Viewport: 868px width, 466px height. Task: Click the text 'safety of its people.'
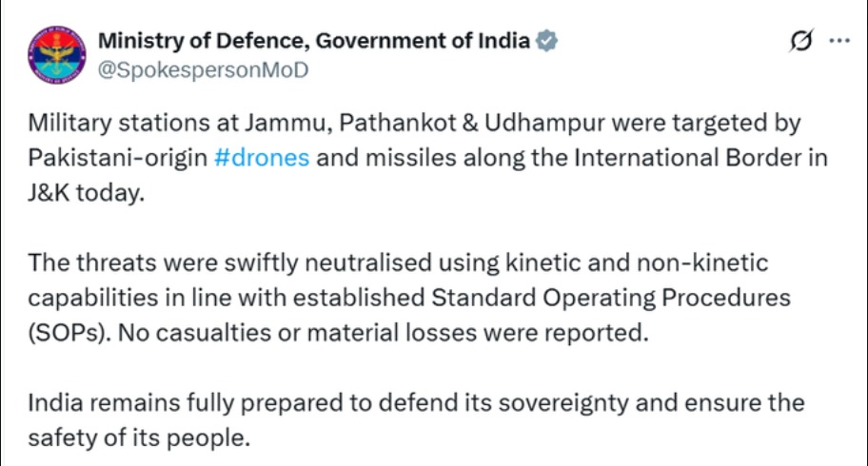point(139,437)
